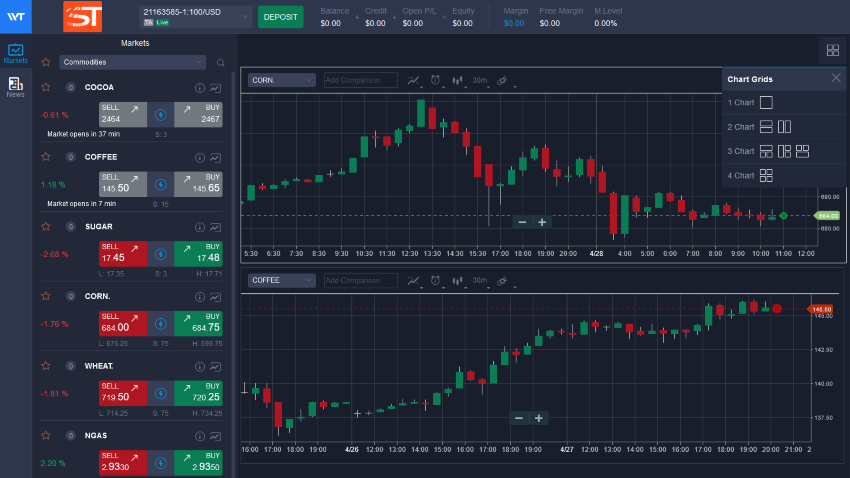Open the chart grids layout icon
The image size is (850, 478).
(x=833, y=50)
